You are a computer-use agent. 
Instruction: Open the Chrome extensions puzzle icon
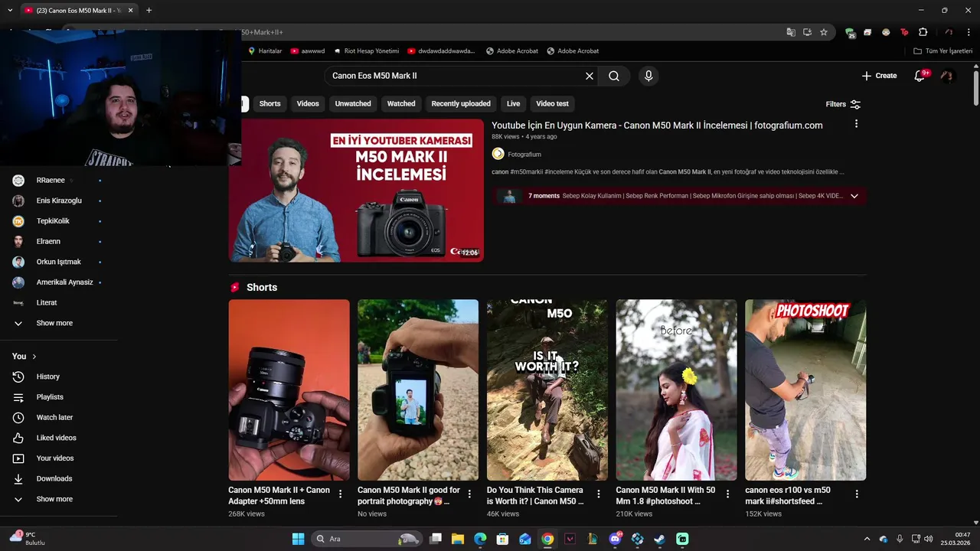point(923,32)
